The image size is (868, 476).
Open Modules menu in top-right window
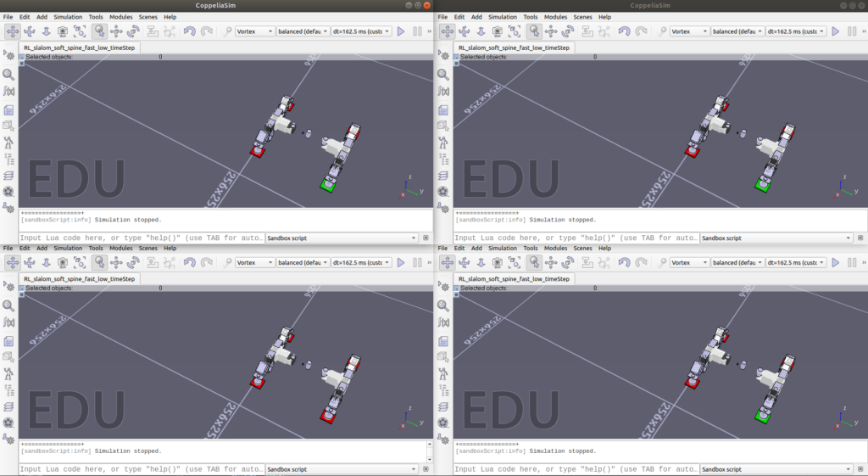pyautogui.click(x=555, y=17)
